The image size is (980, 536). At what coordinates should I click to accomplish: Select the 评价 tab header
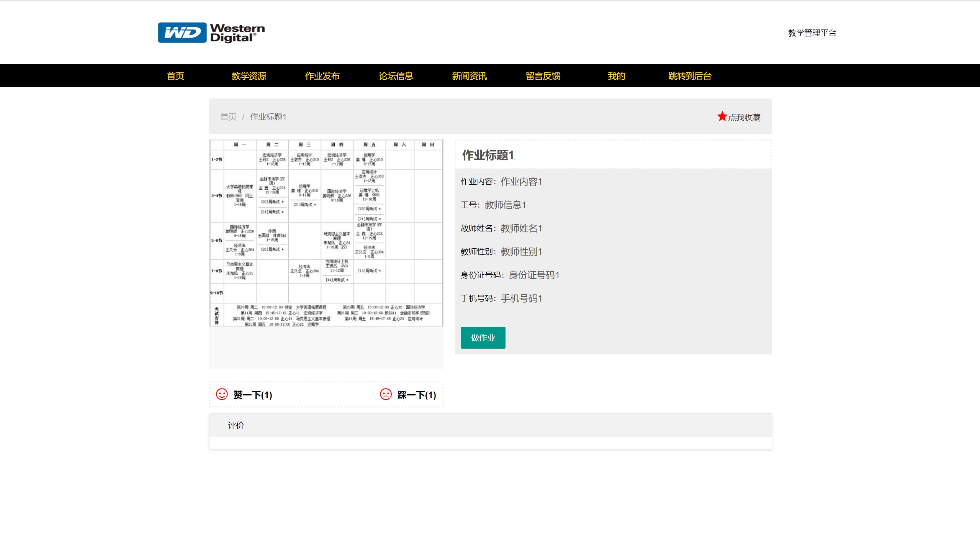236,425
